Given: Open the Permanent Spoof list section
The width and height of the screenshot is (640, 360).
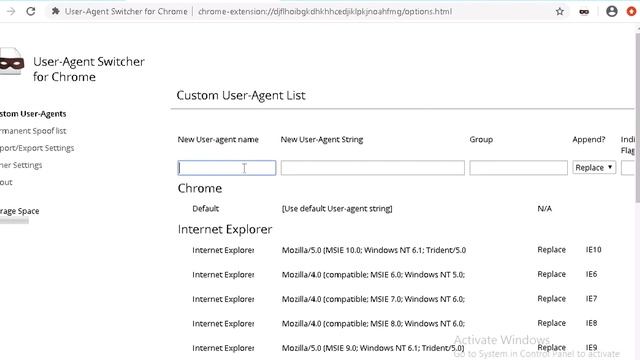Looking at the screenshot, I should (33, 131).
